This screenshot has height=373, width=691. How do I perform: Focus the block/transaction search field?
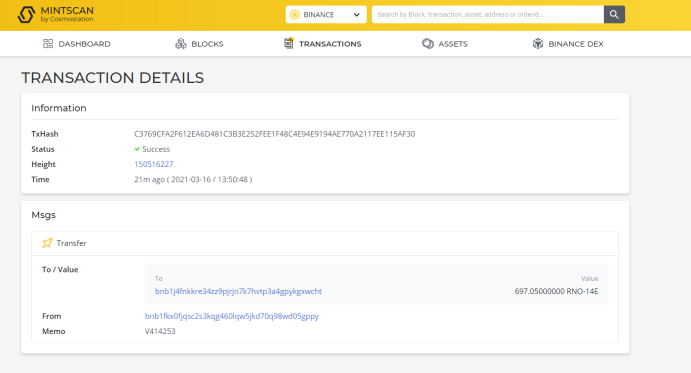(x=487, y=15)
